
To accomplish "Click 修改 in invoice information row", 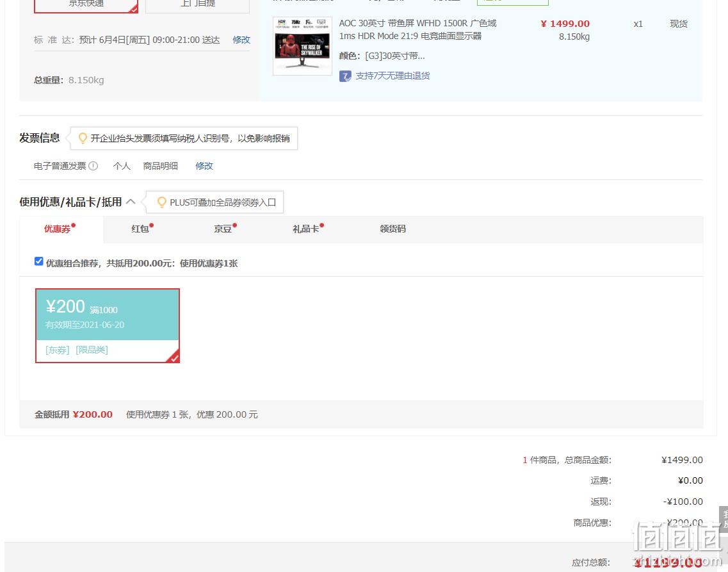I will coord(204,166).
